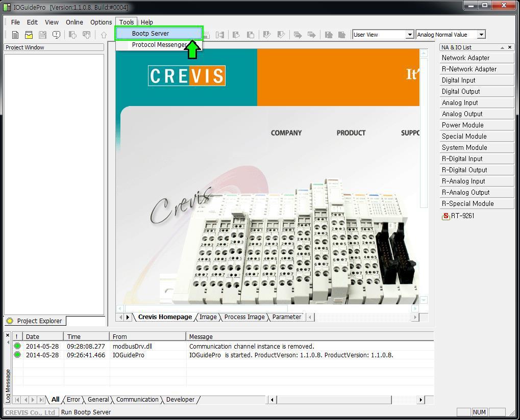The image size is (520, 420).
Task: Select the 'Communication channel instance is removed.' message
Action: coord(252,346)
